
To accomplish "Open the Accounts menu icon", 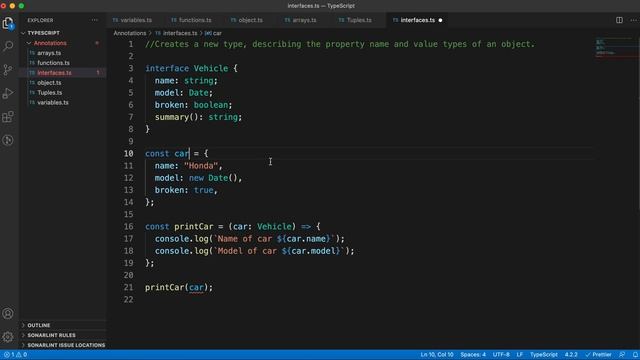I will click(x=8, y=313).
